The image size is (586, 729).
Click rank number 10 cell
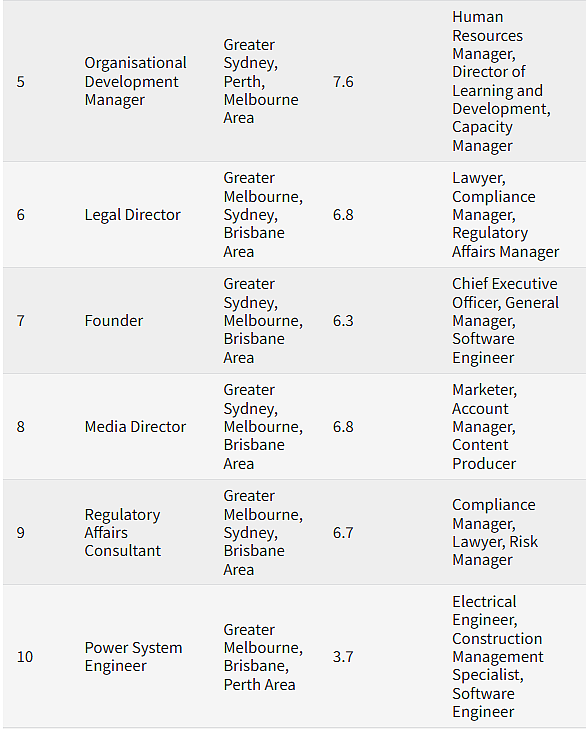tap(25, 656)
